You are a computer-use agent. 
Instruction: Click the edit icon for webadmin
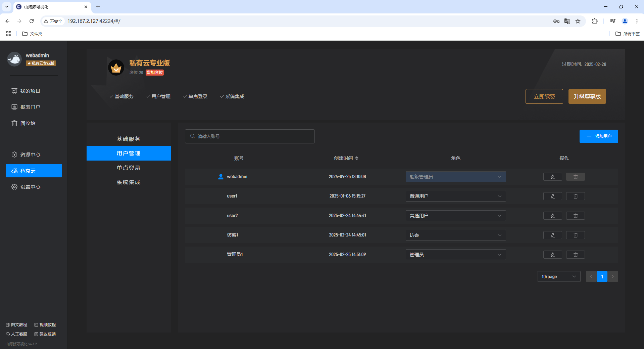click(x=552, y=177)
